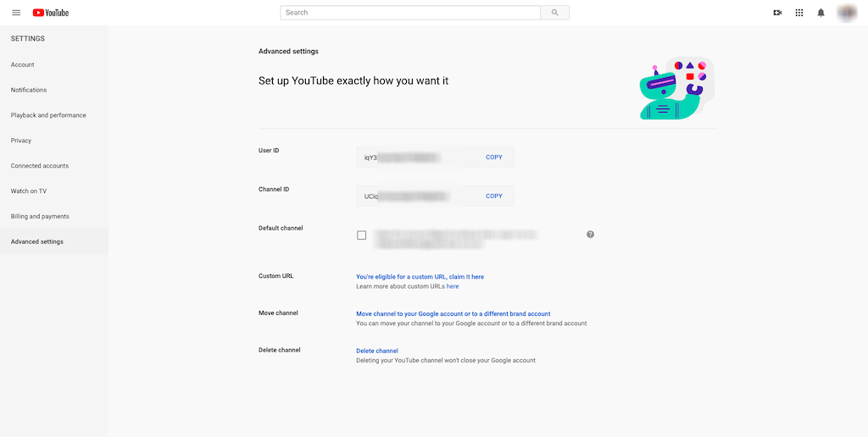Go to Playback and performance
The image size is (868, 437).
click(x=48, y=116)
